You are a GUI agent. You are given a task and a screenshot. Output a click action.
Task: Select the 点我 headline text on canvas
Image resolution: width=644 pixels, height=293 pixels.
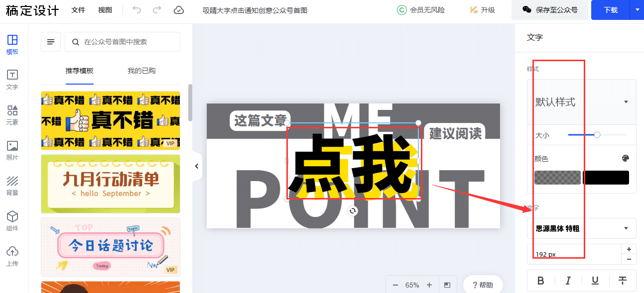(354, 164)
